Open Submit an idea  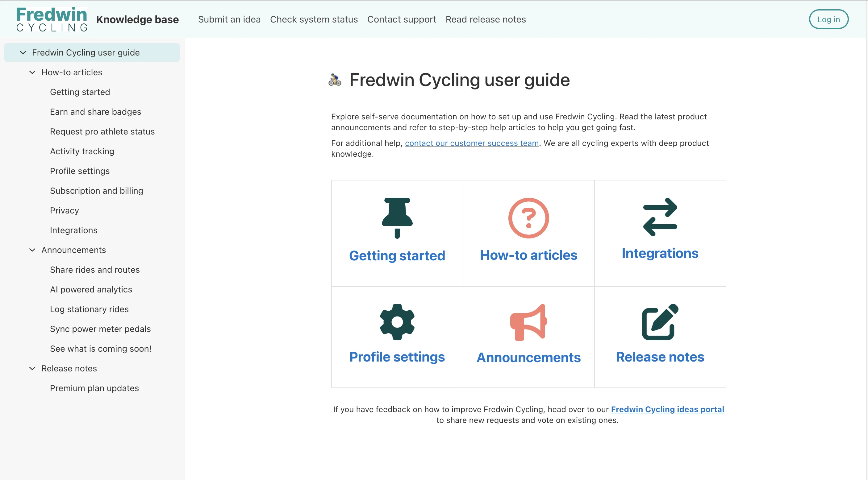tap(229, 19)
